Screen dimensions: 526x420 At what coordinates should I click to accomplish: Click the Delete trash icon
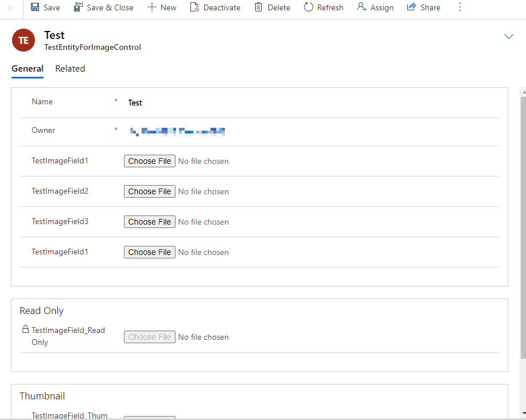coord(259,7)
